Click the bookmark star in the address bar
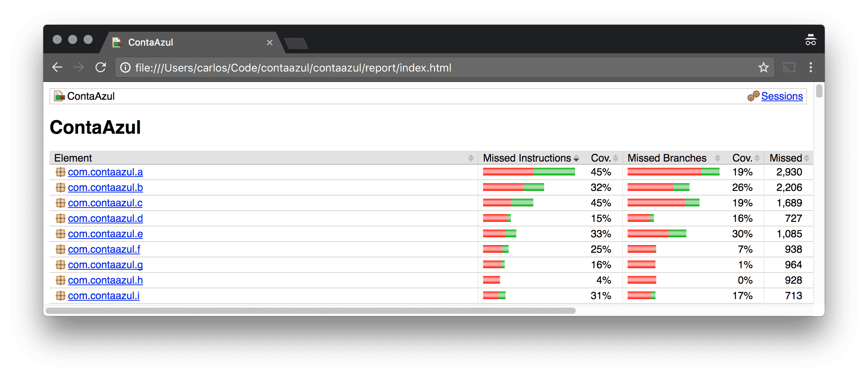 pos(763,67)
